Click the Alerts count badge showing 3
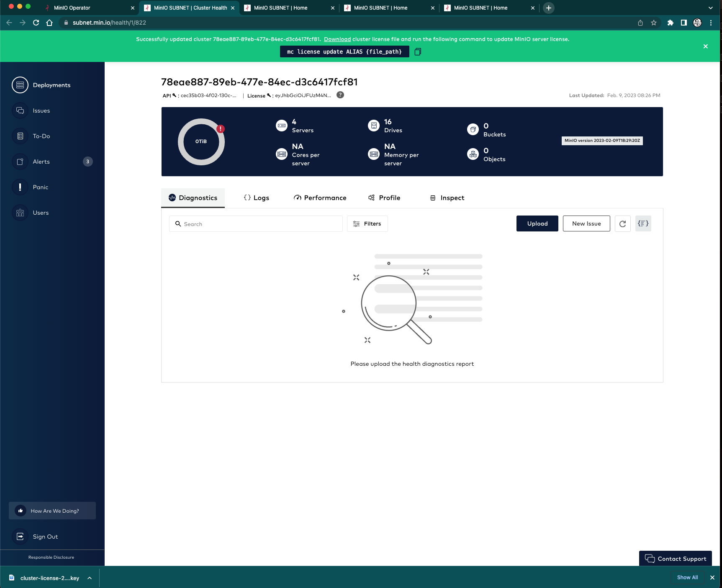Image resolution: width=722 pixels, height=588 pixels. tap(87, 162)
